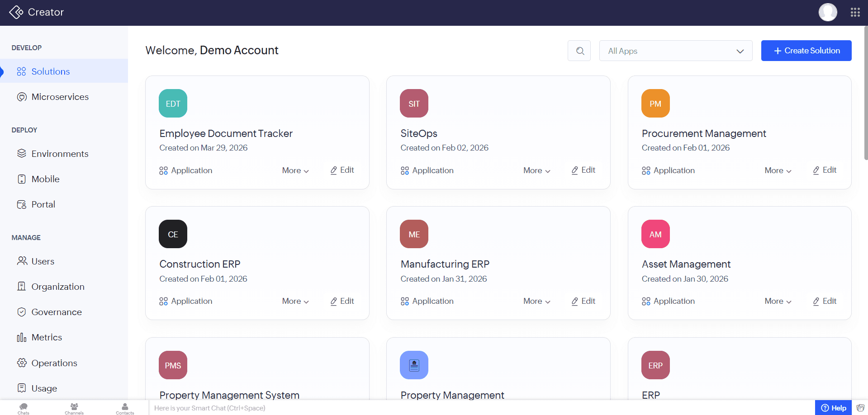View the Metrics dashboard
868x415 pixels.
(x=47, y=337)
